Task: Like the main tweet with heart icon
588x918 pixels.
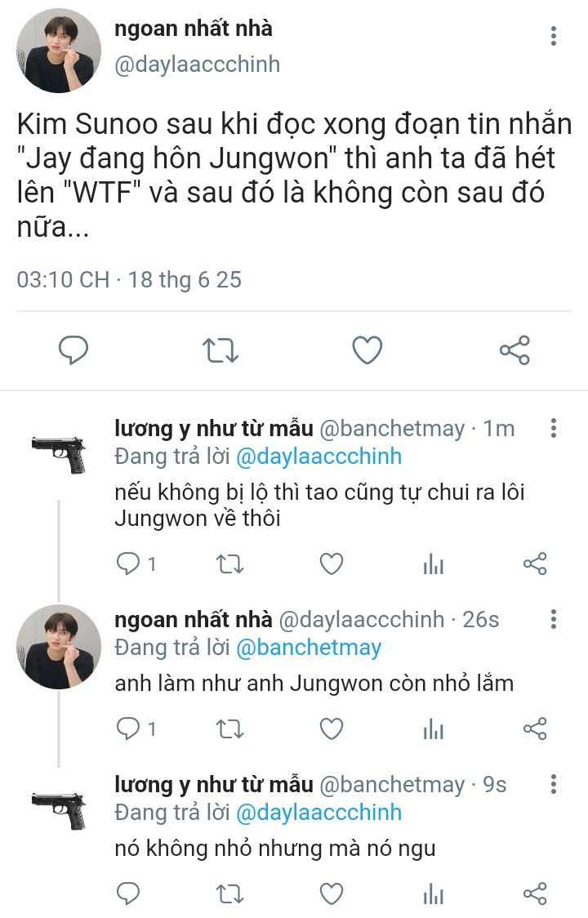Action: pyautogui.click(x=367, y=350)
